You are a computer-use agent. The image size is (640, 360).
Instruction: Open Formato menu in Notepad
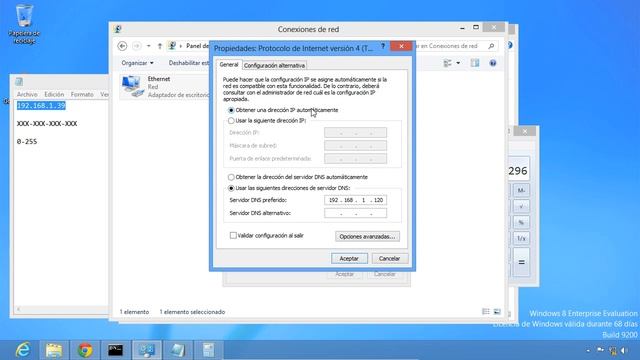[82, 94]
